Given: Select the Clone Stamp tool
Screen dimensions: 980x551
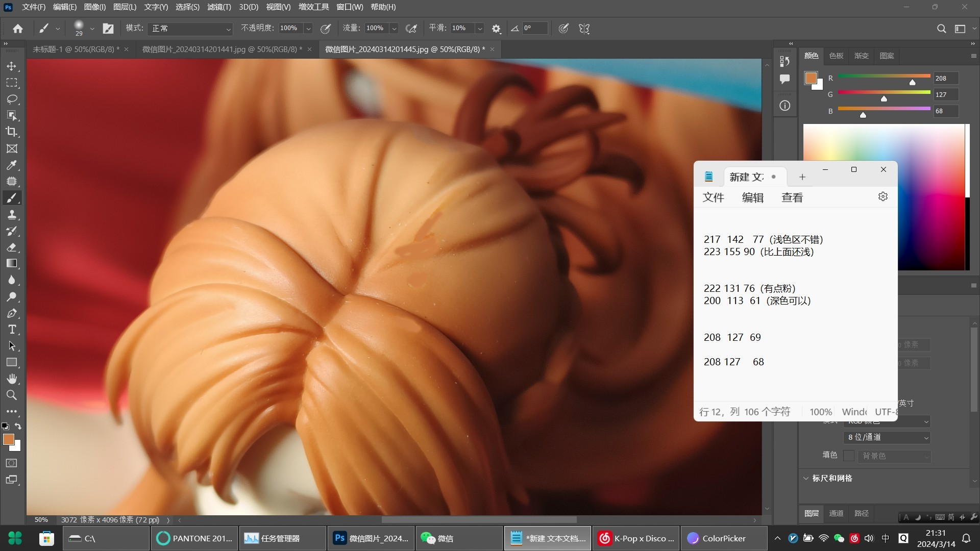Looking at the screenshot, I should click(12, 214).
